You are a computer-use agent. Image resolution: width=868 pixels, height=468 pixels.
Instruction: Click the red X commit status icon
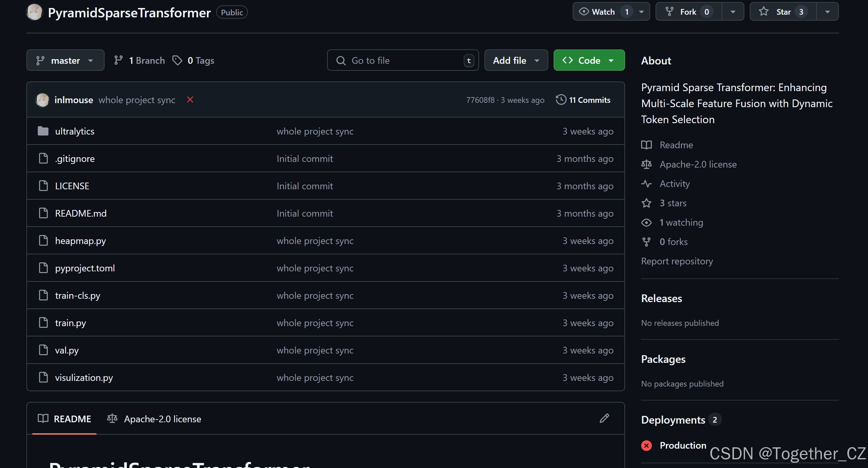click(x=190, y=100)
